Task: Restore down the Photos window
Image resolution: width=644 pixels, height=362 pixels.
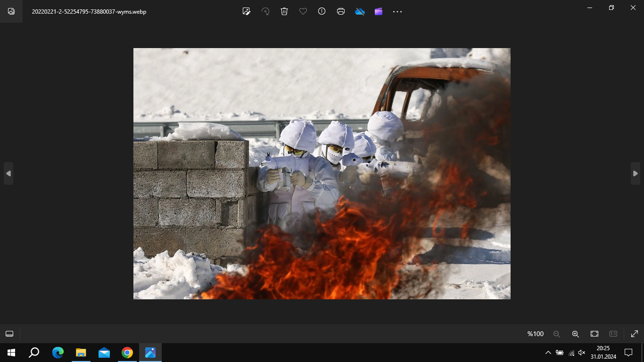Action: [611, 8]
